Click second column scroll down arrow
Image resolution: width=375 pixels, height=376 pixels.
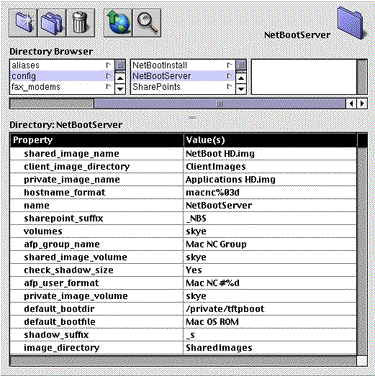pyautogui.click(x=241, y=89)
